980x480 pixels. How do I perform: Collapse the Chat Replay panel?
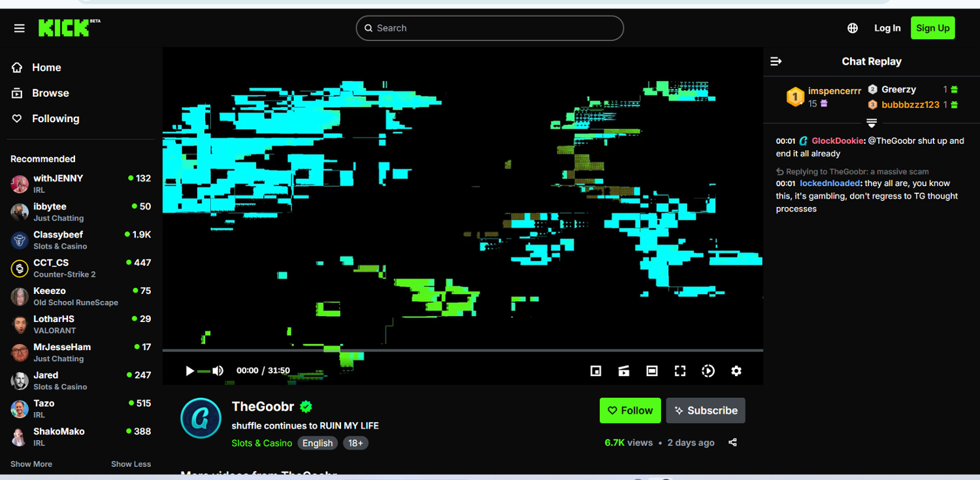[x=776, y=61]
